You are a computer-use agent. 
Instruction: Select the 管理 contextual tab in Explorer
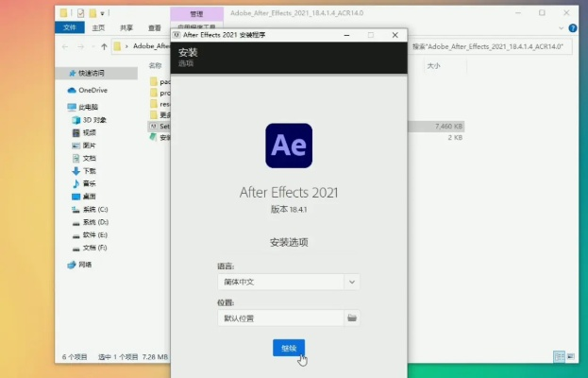(x=197, y=14)
